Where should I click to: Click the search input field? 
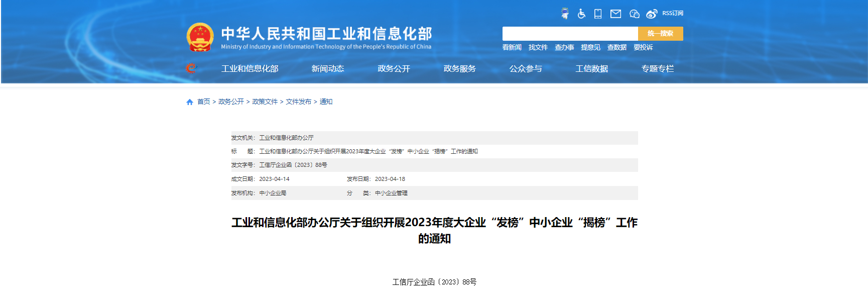point(570,34)
